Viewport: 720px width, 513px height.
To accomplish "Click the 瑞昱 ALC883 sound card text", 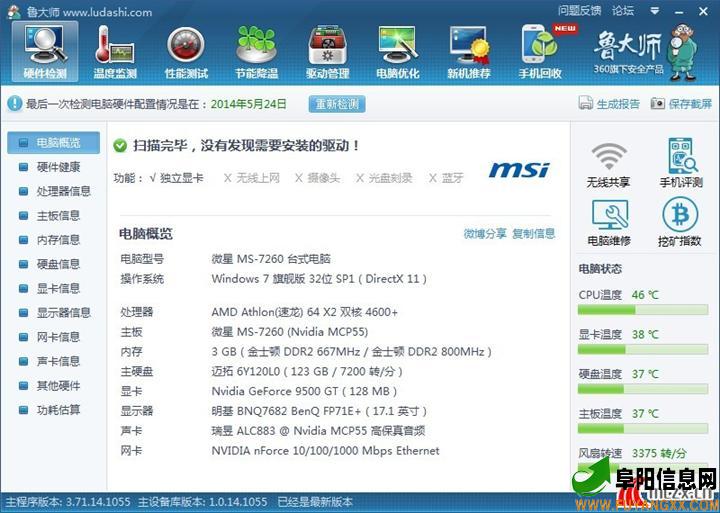I will (318, 431).
